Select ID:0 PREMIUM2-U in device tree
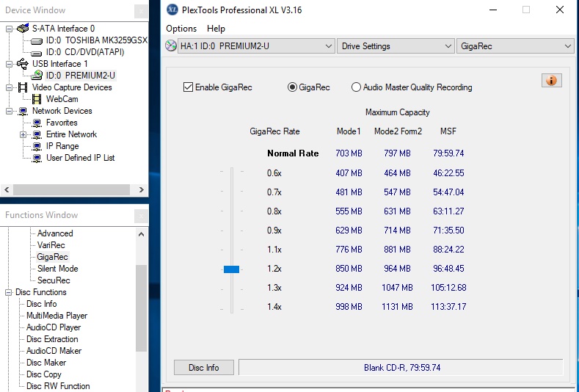This screenshot has width=579, height=392. click(80, 76)
